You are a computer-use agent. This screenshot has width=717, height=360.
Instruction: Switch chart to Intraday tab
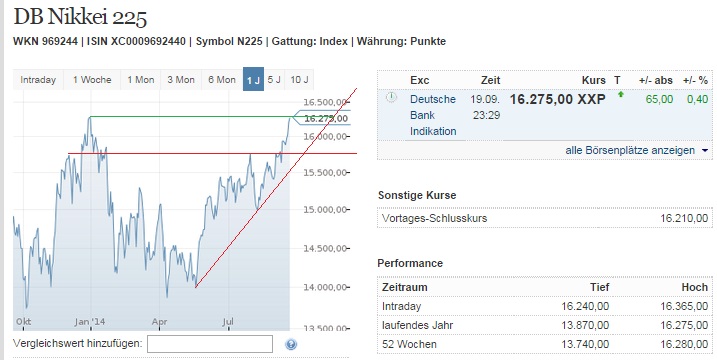click(x=38, y=80)
